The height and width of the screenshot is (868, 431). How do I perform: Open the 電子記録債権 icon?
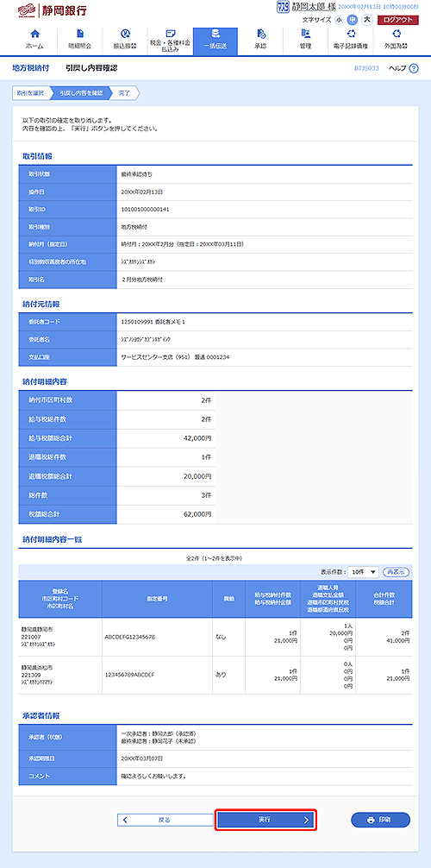(352, 34)
